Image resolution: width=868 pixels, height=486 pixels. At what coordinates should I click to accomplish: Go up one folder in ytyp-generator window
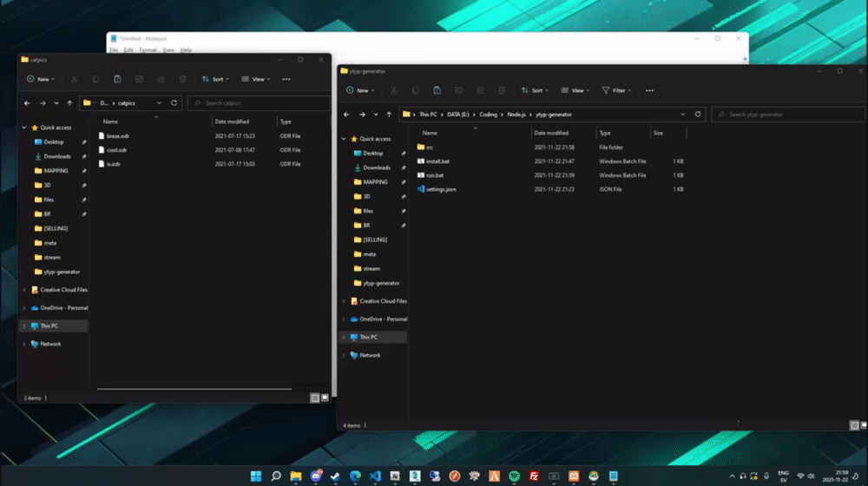389,115
